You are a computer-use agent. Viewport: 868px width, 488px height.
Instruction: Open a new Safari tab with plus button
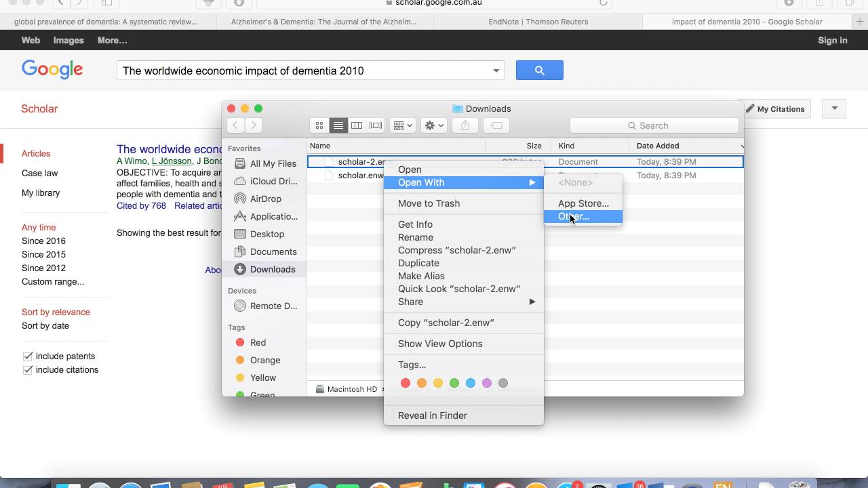tap(860, 22)
